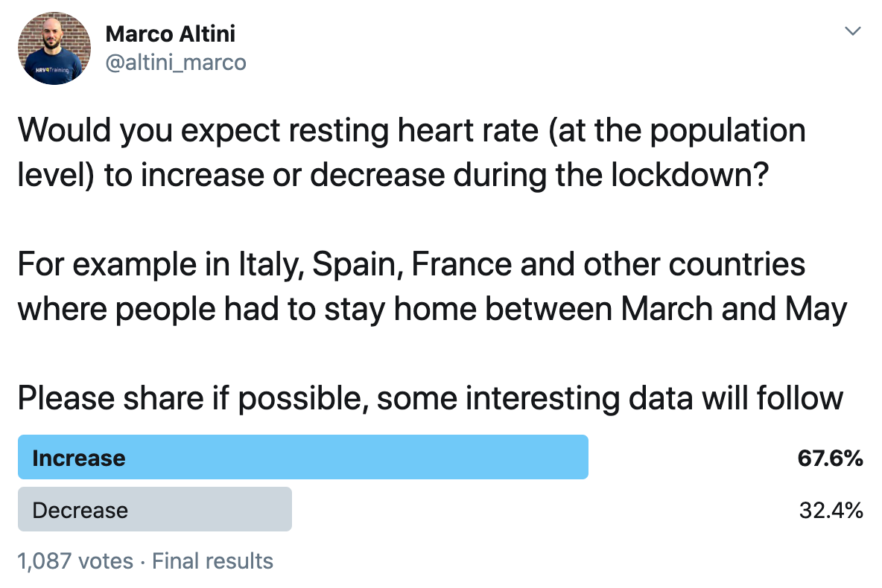Click the "Please share if possible" line
The height and width of the screenshot is (588, 882).
coord(430,398)
